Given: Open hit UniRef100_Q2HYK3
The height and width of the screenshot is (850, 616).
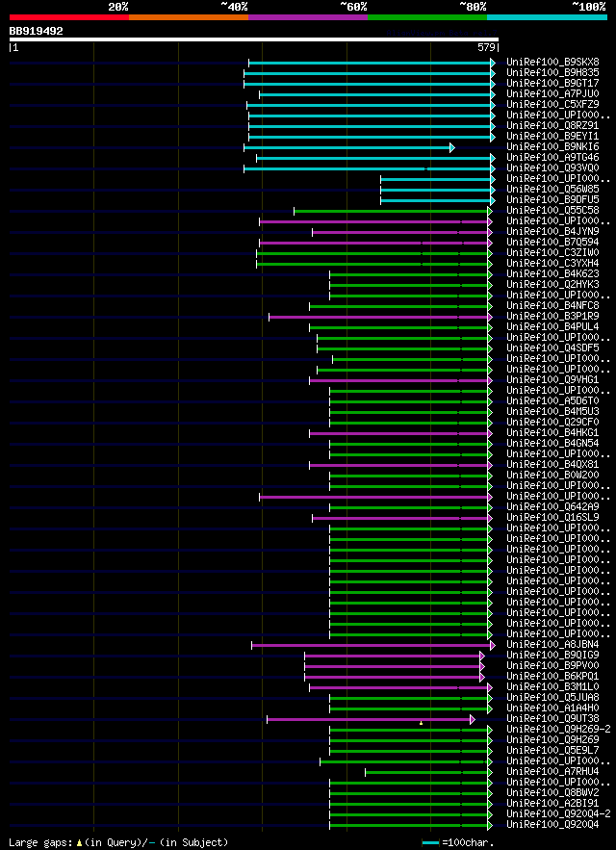Looking at the screenshot, I should point(552,284).
